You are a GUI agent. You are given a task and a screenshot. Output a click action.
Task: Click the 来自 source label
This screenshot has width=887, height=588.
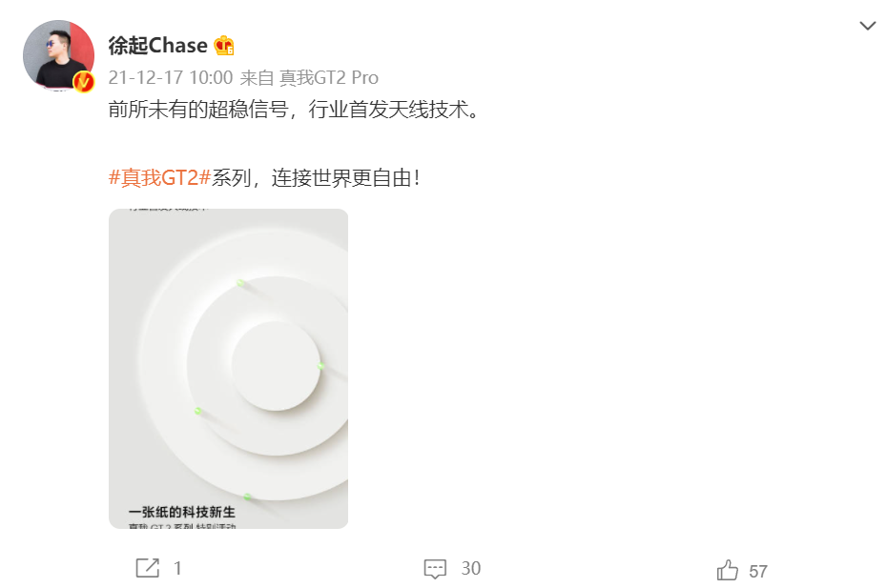(x=257, y=77)
